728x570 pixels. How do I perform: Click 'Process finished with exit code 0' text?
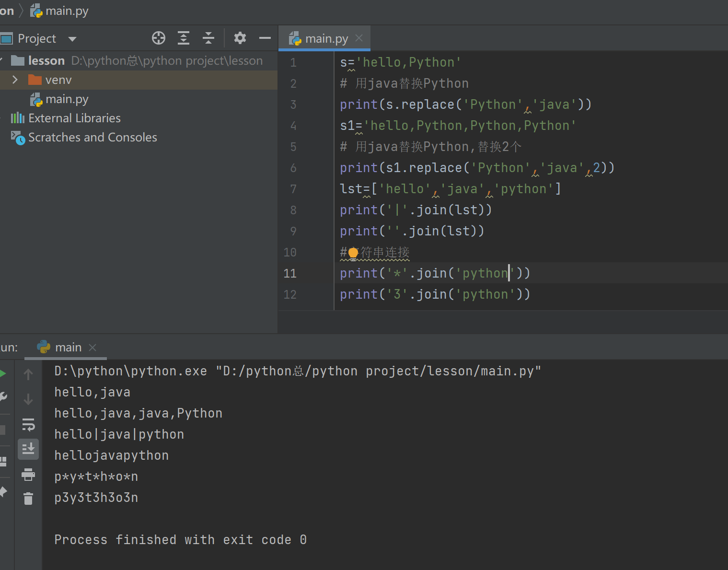(x=180, y=540)
